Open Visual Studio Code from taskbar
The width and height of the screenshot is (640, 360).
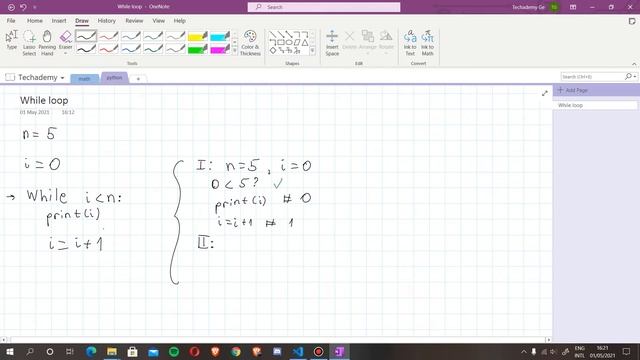click(x=298, y=351)
